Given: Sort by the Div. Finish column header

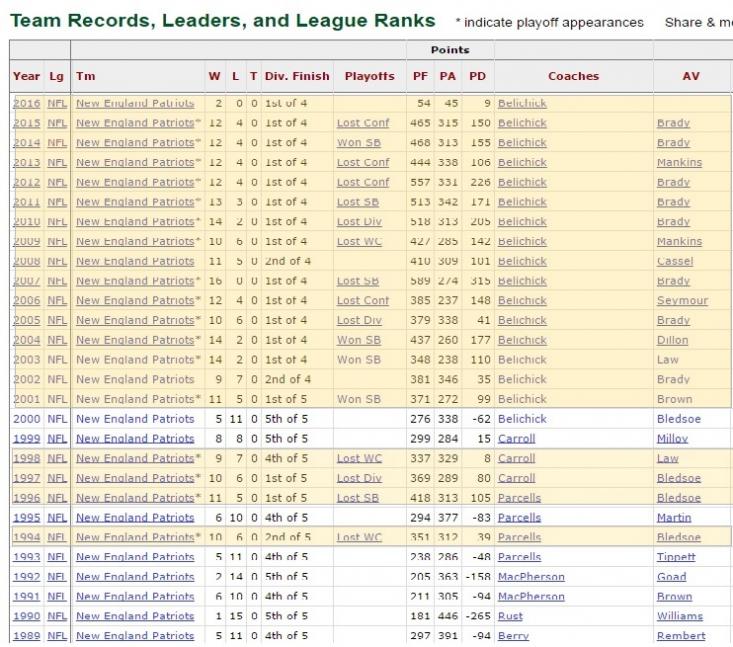Looking at the screenshot, I should [297, 76].
